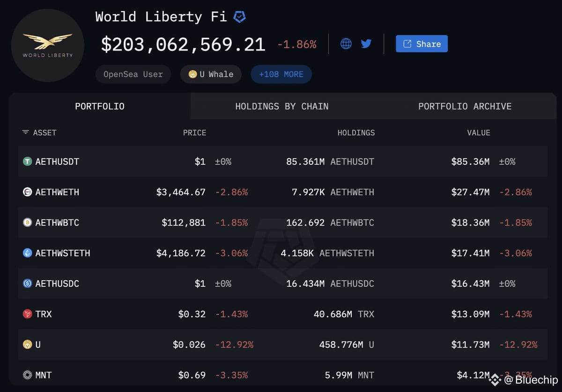The image size is (562, 392).
Task: Switch to the HOLDINGS BY CHAIN tab
Action: [x=282, y=106]
